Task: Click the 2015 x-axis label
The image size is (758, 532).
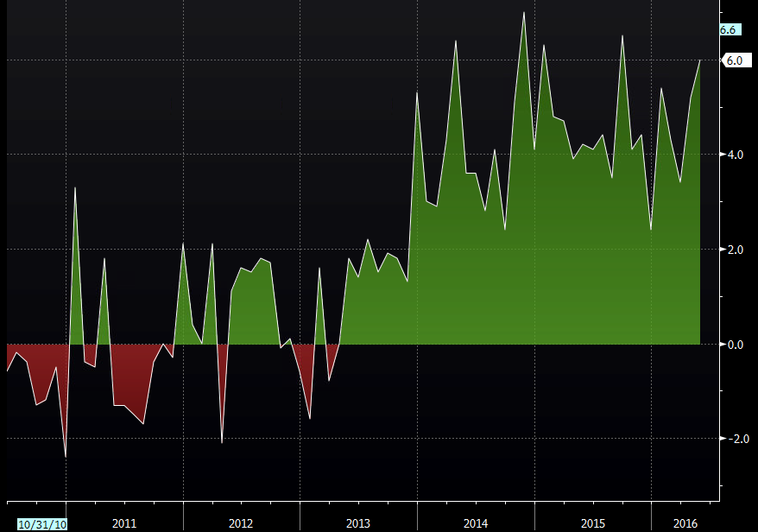Action: coord(592,523)
